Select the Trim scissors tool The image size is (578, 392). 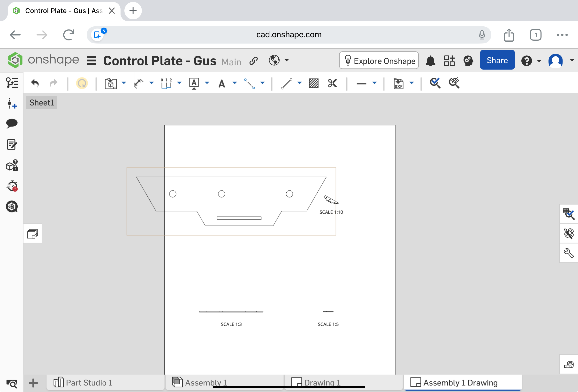(332, 83)
